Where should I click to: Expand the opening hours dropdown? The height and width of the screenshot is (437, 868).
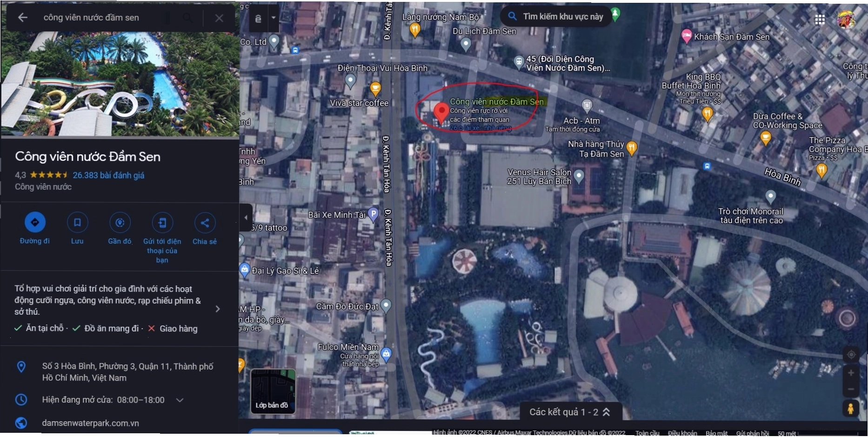pyautogui.click(x=180, y=400)
